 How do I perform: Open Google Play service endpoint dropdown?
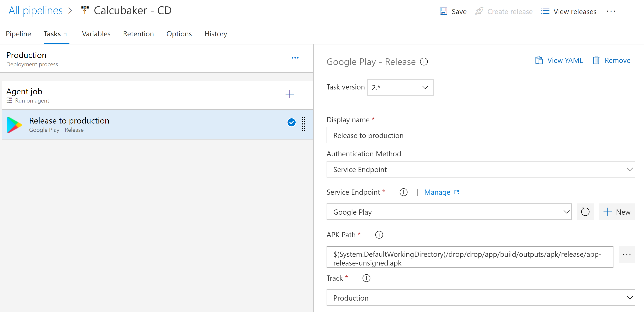449,212
